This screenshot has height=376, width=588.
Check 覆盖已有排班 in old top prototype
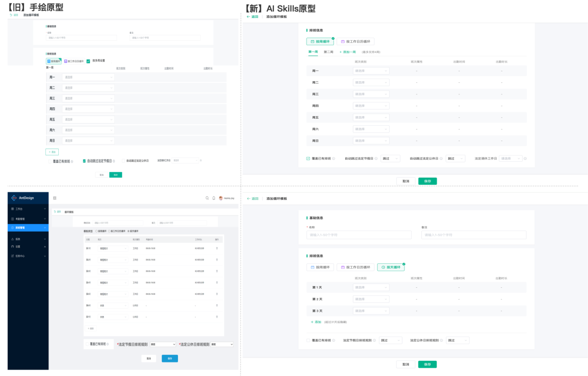[50, 161]
